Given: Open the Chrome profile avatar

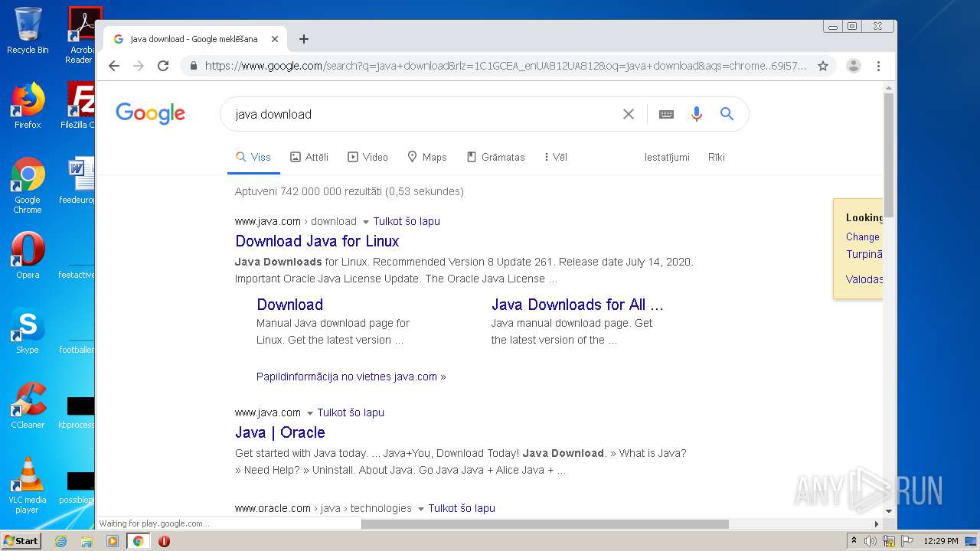Looking at the screenshot, I should 854,66.
